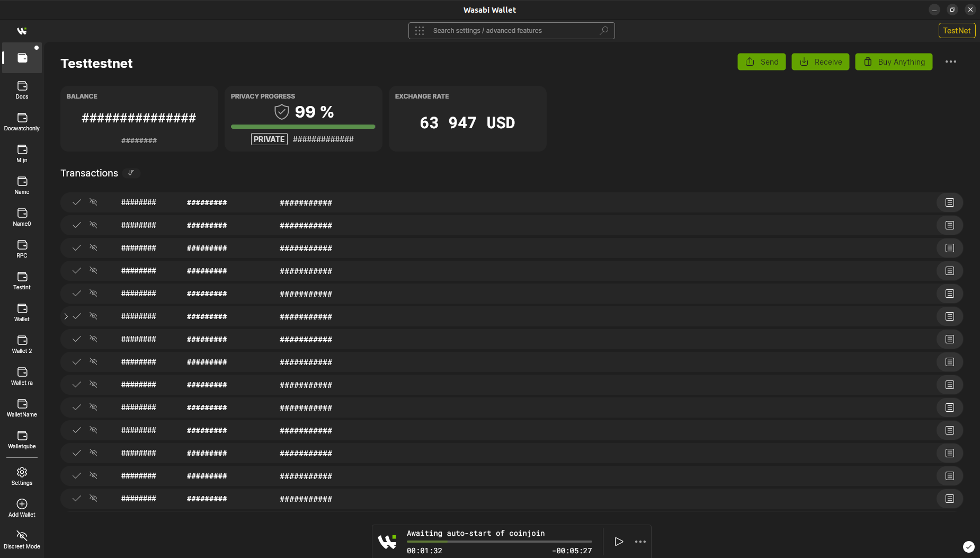The width and height of the screenshot is (980, 558).
Task: Click the 63 947 USD exchange rate
Action: (x=467, y=123)
